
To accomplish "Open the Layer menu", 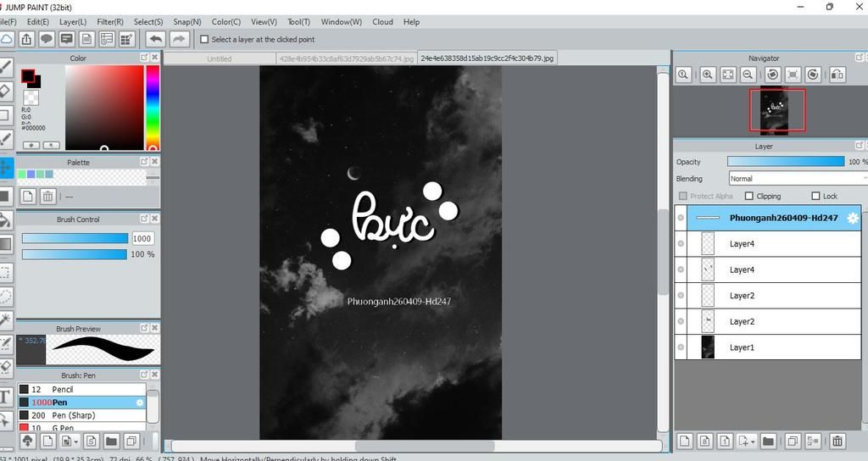I will 73,21.
